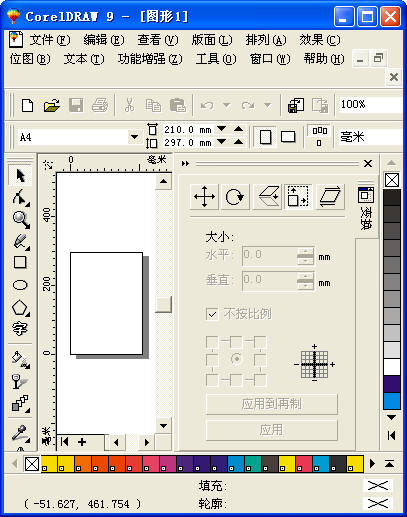Select the Text (字) tool

20,329
